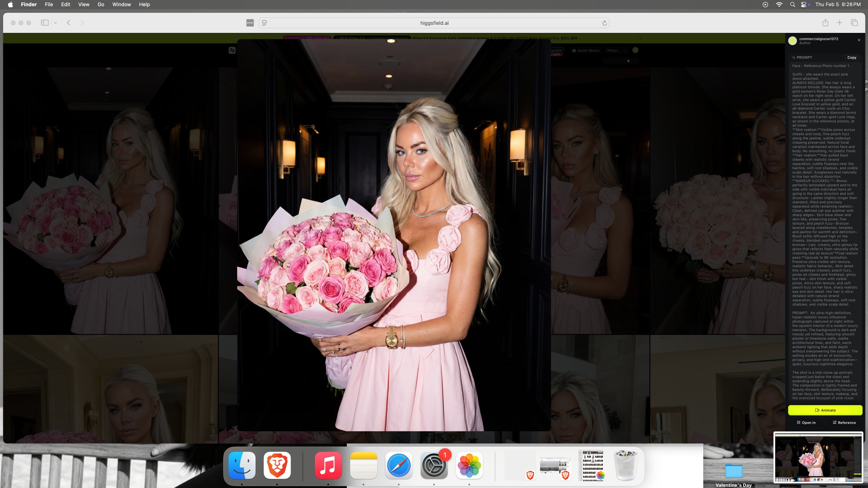Open the Asset library
The width and height of the screenshot is (868, 488).
(x=586, y=51)
